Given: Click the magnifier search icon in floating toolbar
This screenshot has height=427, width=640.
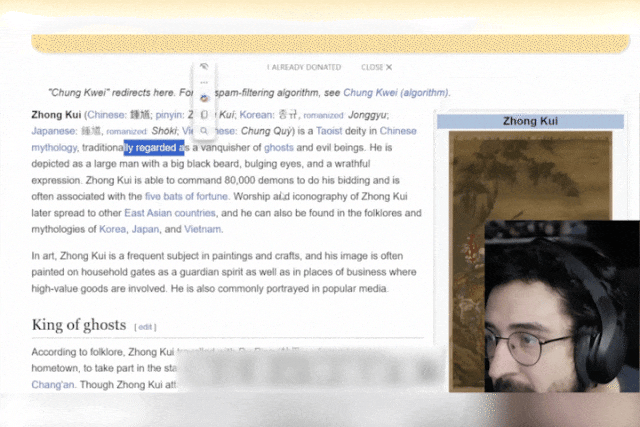Looking at the screenshot, I should click(204, 131).
